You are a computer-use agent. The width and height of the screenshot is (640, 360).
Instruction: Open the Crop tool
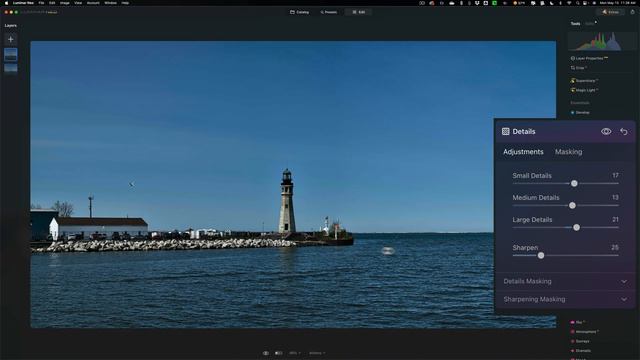[579, 68]
